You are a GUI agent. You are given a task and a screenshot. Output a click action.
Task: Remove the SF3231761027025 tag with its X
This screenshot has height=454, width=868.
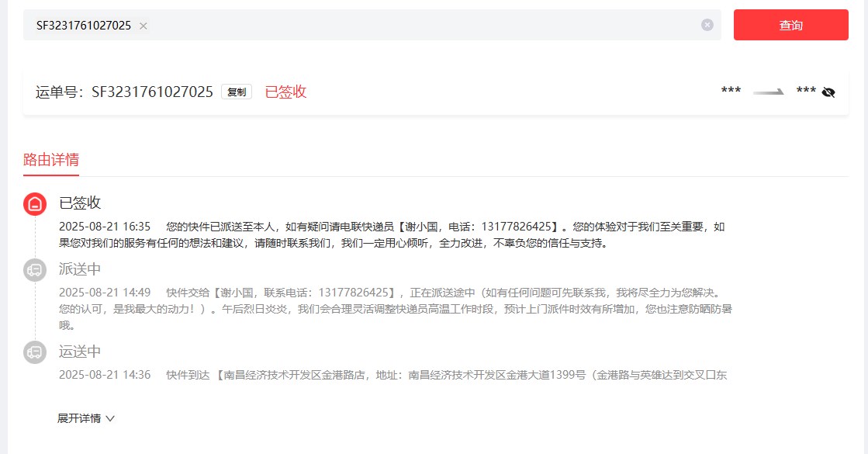pyautogui.click(x=144, y=26)
